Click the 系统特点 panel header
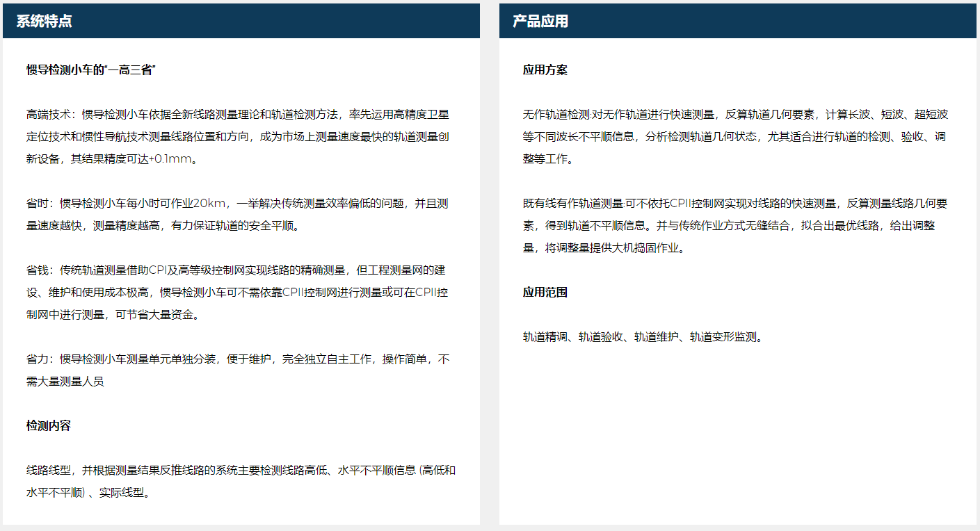 point(241,21)
